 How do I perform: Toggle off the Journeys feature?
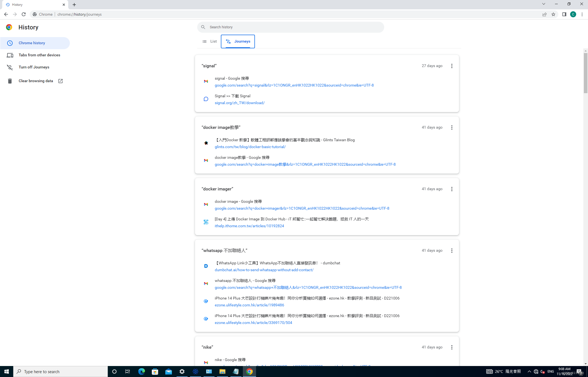pos(34,67)
